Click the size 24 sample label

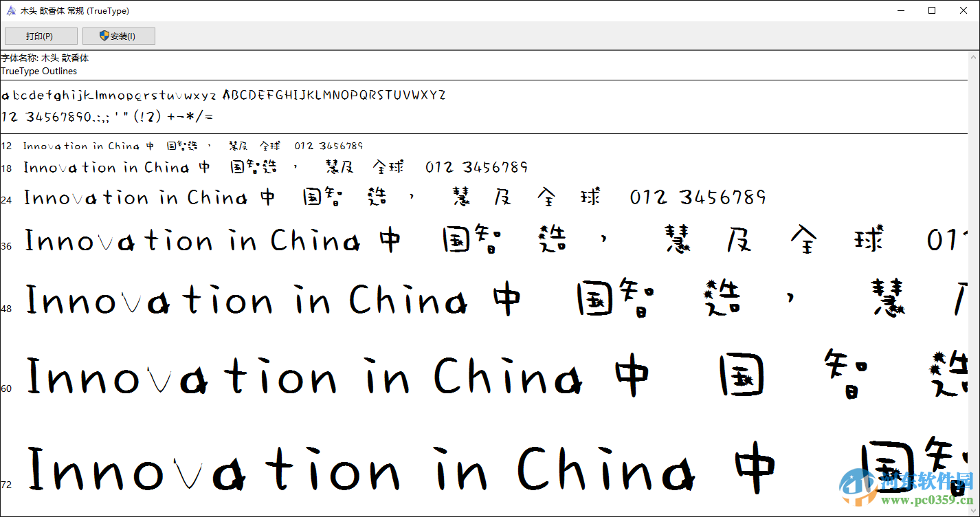click(x=6, y=200)
